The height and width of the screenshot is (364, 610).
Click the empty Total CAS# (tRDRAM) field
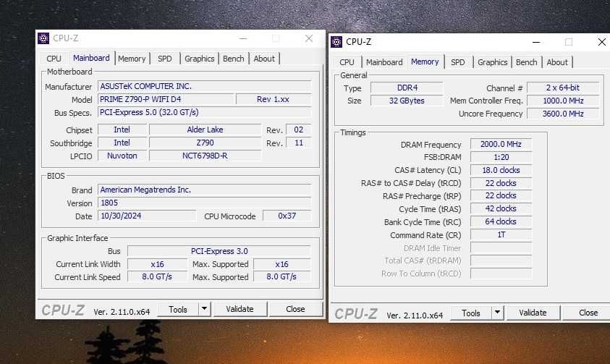501,261
